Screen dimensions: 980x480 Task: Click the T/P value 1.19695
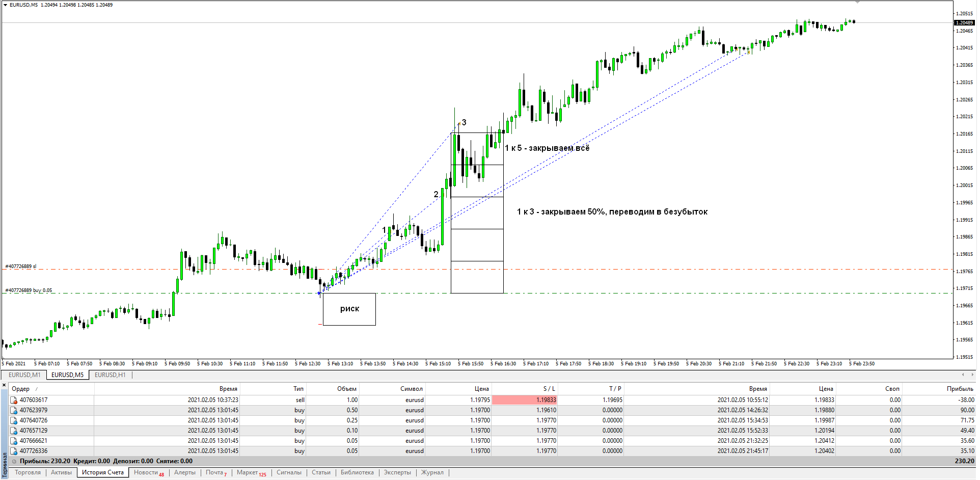613,400
